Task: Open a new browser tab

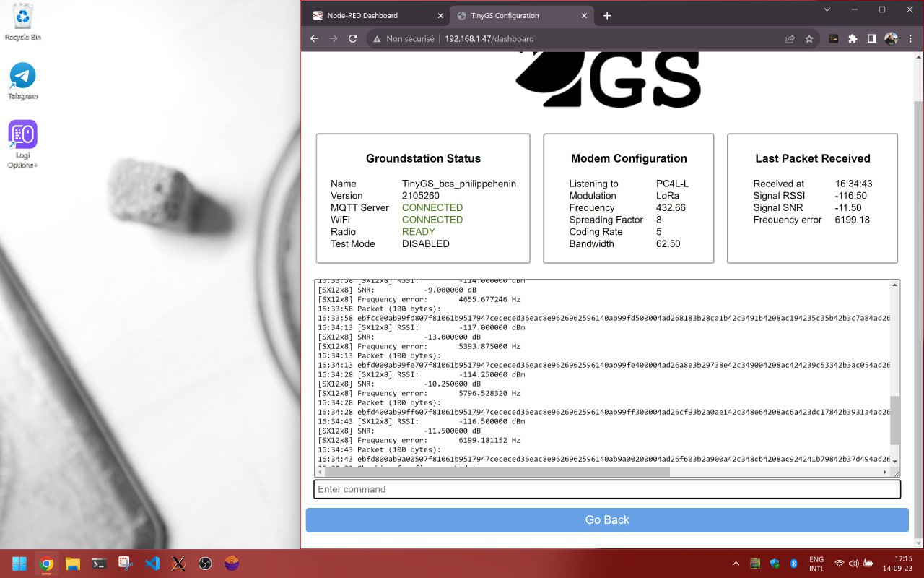Action: 607,15
